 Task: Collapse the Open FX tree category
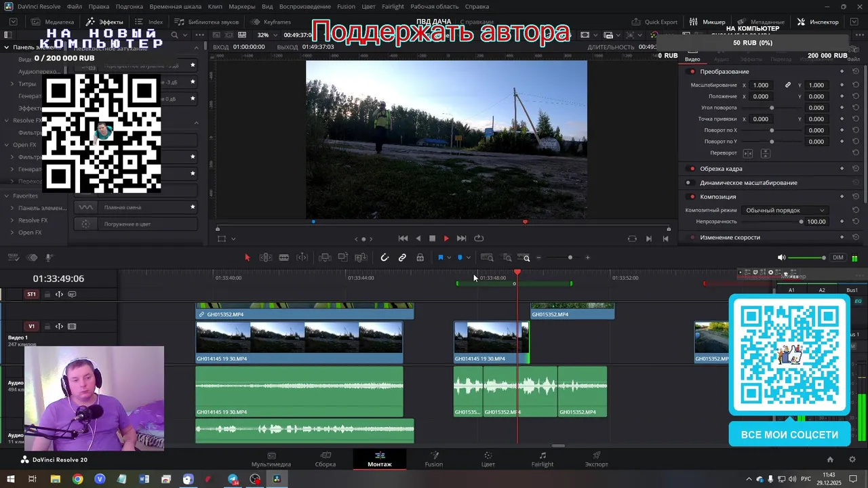tap(7, 145)
